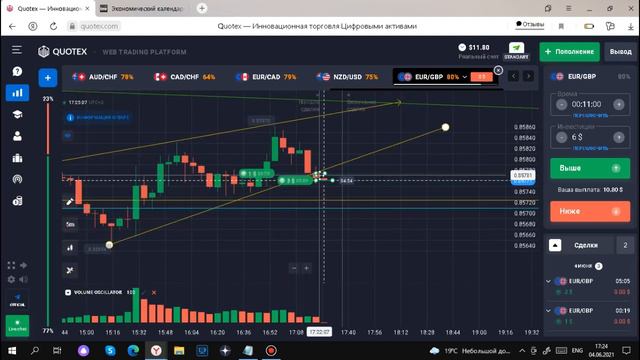Screen dimensions: 640x360
Task: Add a new asset tab with plus button
Action: pos(48,78)
